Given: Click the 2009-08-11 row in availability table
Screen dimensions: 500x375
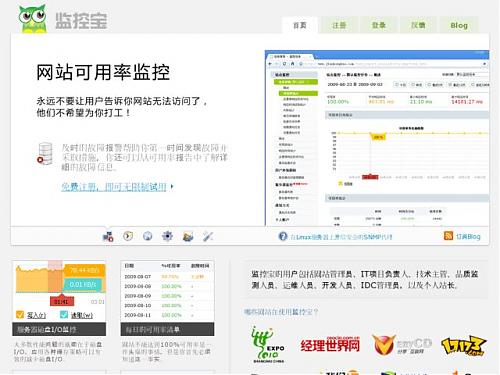Looking at the screenshot, I should coord(167,315).
